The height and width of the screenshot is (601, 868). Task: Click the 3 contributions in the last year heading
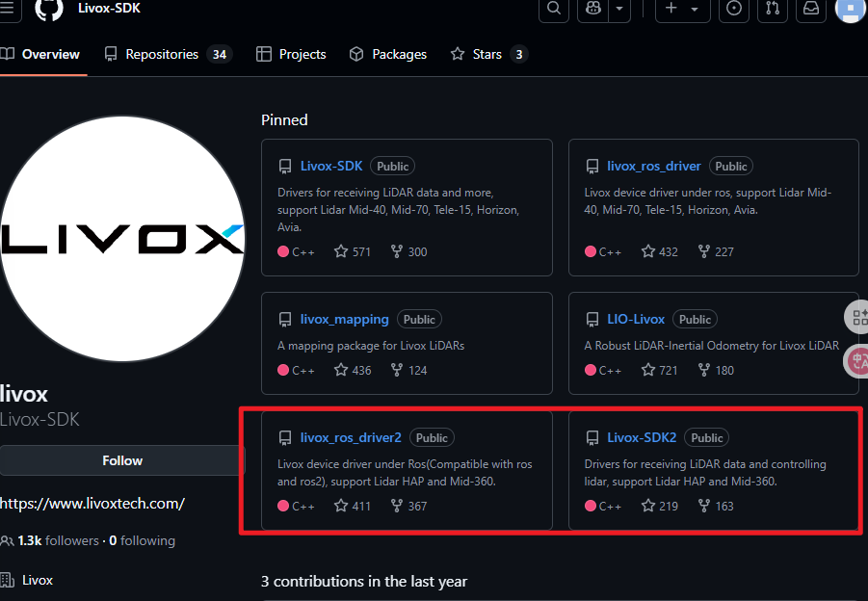point(364,582)
